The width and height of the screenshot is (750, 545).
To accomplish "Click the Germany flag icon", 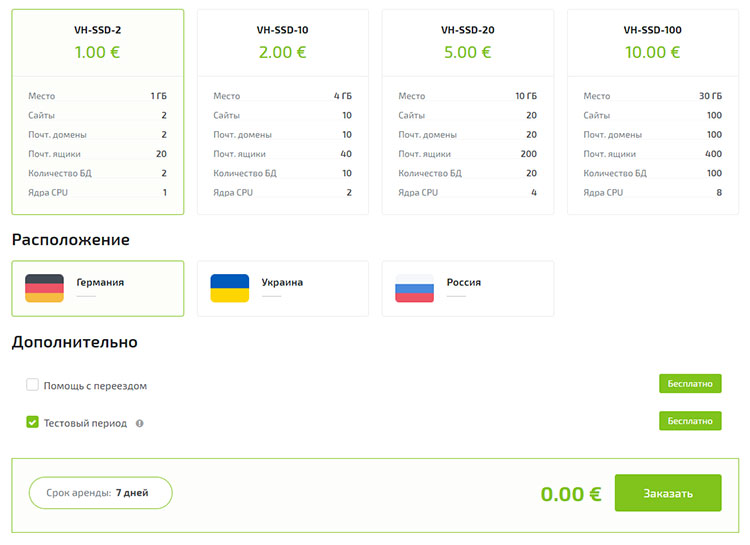I will coord(44,288).
